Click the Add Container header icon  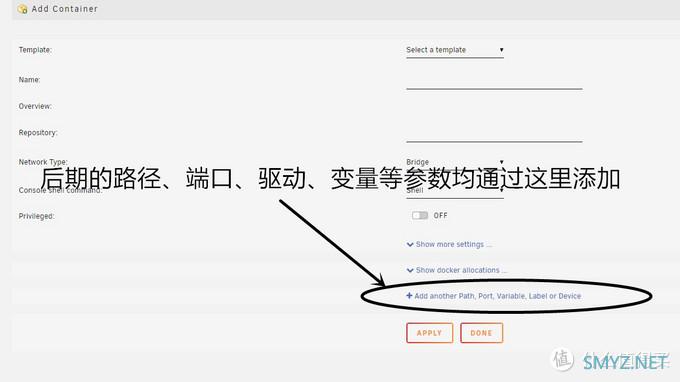[22, 9]
